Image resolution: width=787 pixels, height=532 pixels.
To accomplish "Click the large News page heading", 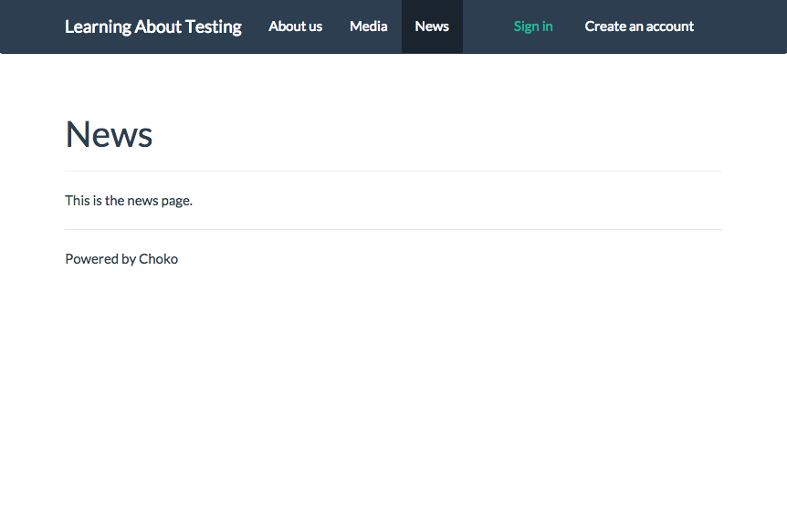I will pos(109,134).
